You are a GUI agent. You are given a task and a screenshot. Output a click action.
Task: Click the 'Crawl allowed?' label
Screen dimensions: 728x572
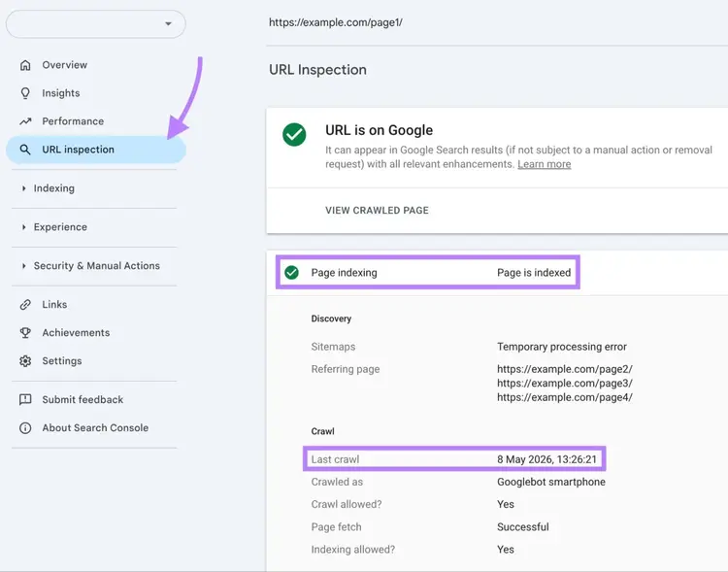tap(347, 505)
